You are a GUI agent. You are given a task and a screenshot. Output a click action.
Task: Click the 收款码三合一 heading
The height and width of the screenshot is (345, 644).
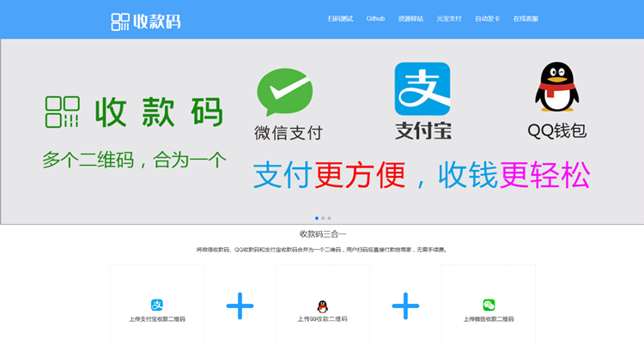pyautogui.click(x=323, y=234)
